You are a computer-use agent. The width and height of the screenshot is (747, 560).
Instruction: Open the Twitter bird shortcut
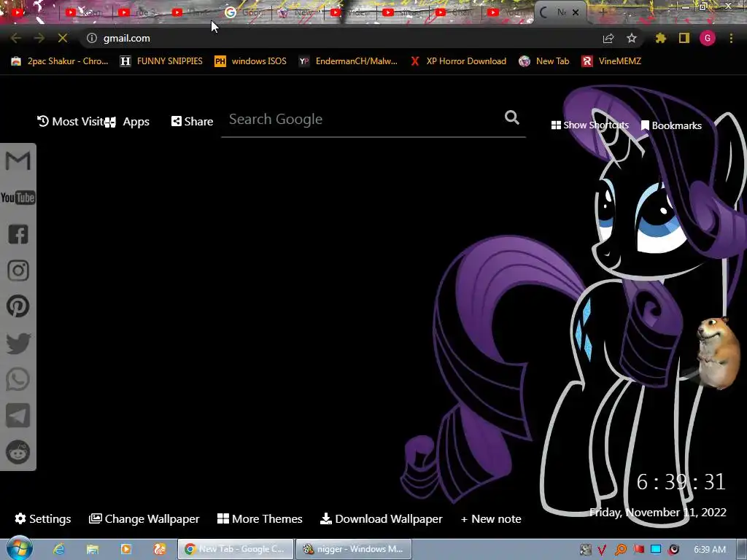point(18,343)
